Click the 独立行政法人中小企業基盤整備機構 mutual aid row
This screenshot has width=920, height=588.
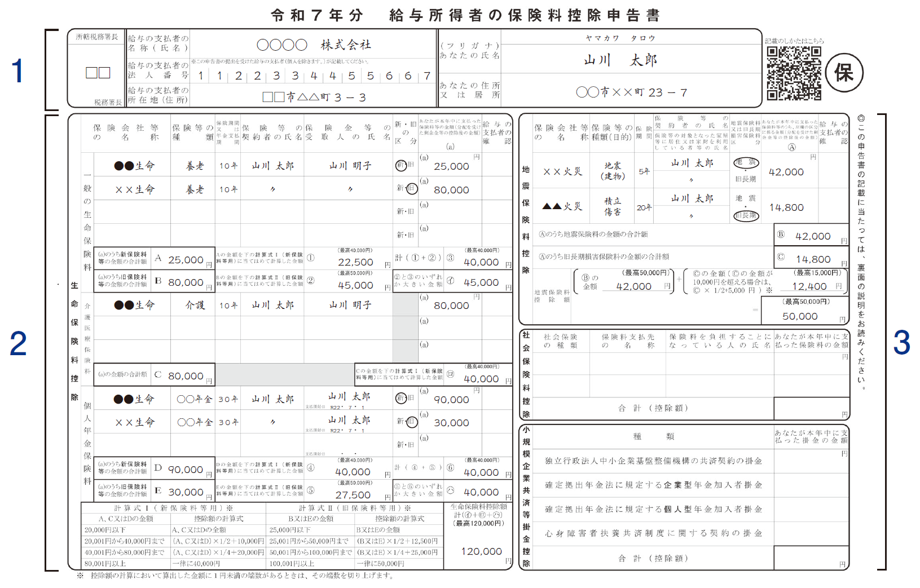click(653, 461)
